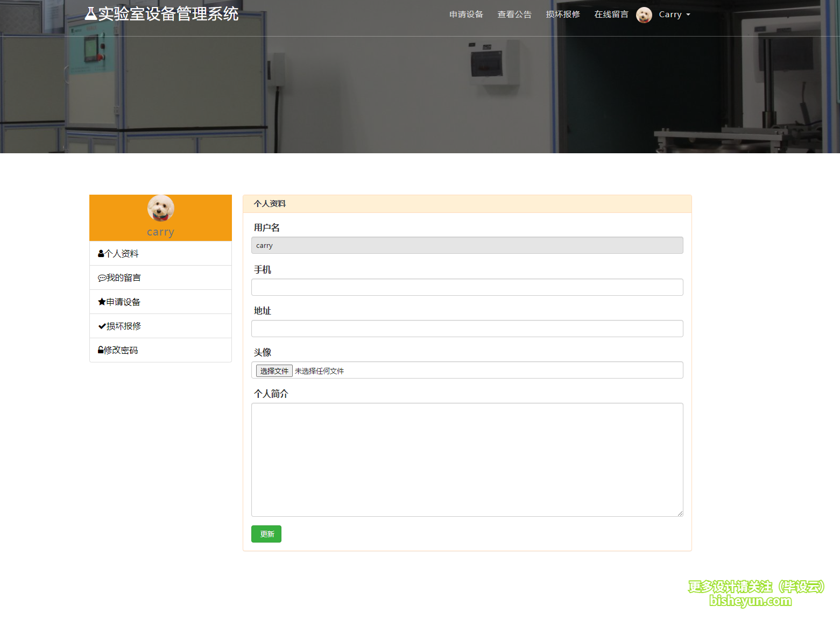
Task: Navigate to 在线留言 in the navbar
Action: click(611, 15)
